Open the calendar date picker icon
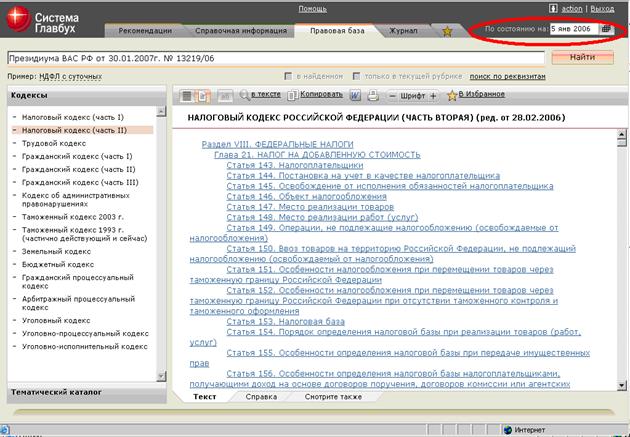 [606, 29]
